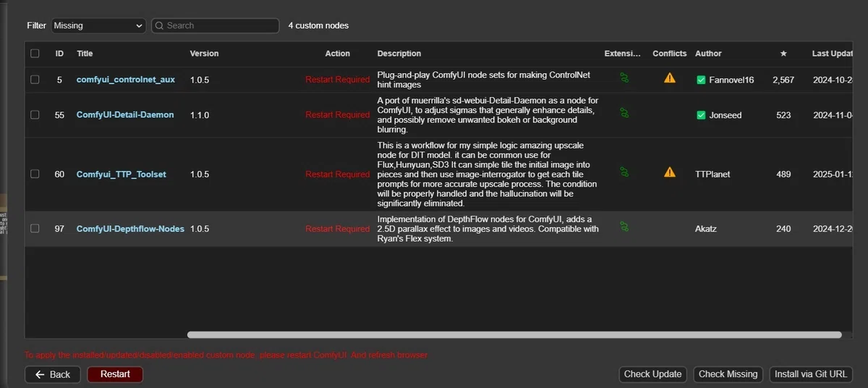This screenshot has width=868, height=388.
Task: Click the Check Missing button
Action: (x=727, y=374)
